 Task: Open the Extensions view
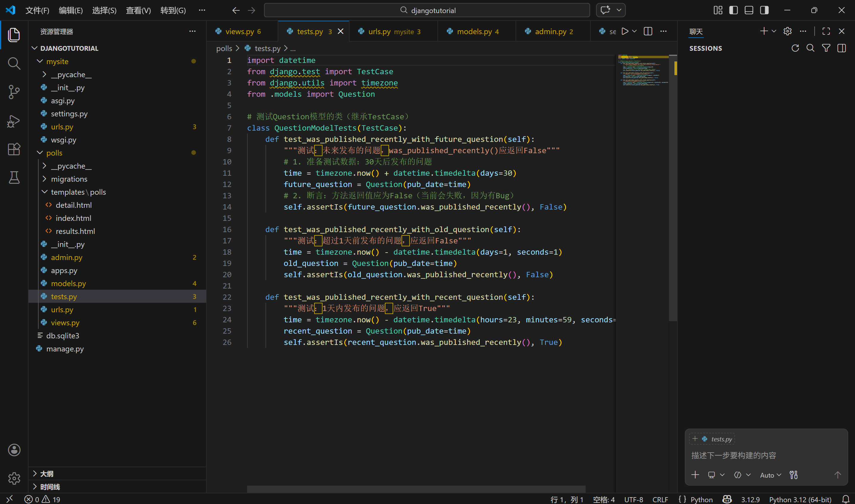click(14, 149)
